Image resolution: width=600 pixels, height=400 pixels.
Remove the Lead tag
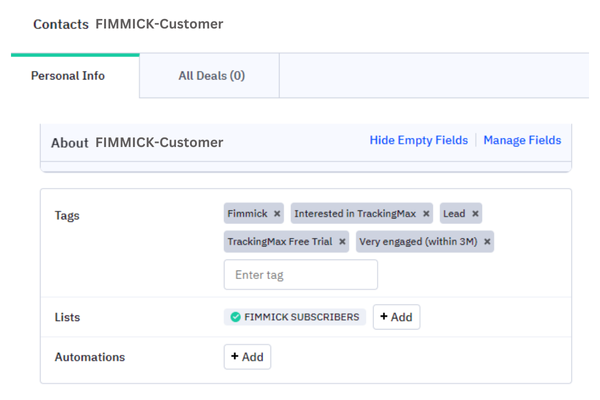click(475, 214)
